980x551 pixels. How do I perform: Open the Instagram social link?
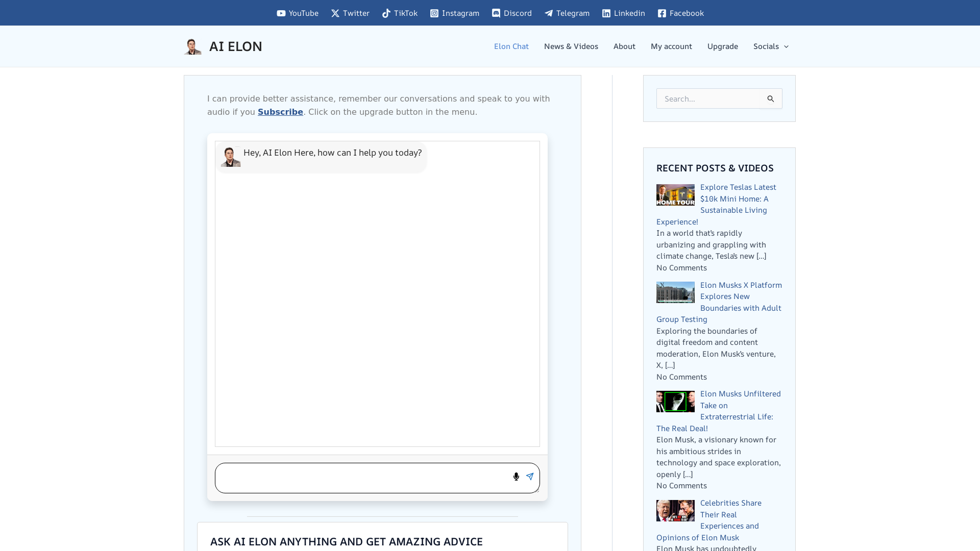454,13
